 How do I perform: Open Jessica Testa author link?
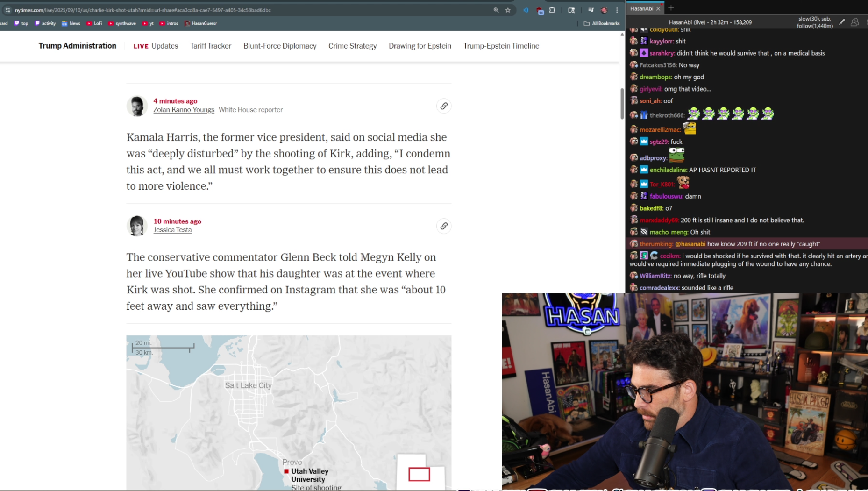click(172, 230)
